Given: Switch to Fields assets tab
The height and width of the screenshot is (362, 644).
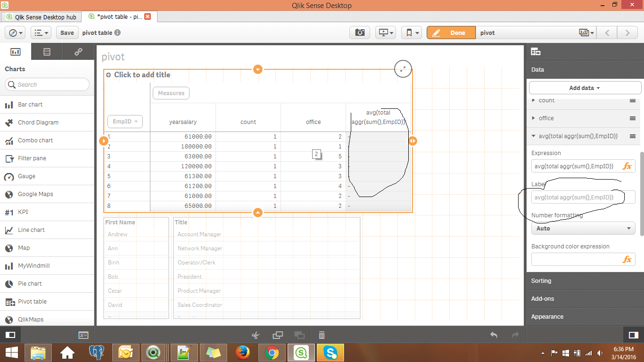Looking at the screenshot, I should click(x=47, y=52).
